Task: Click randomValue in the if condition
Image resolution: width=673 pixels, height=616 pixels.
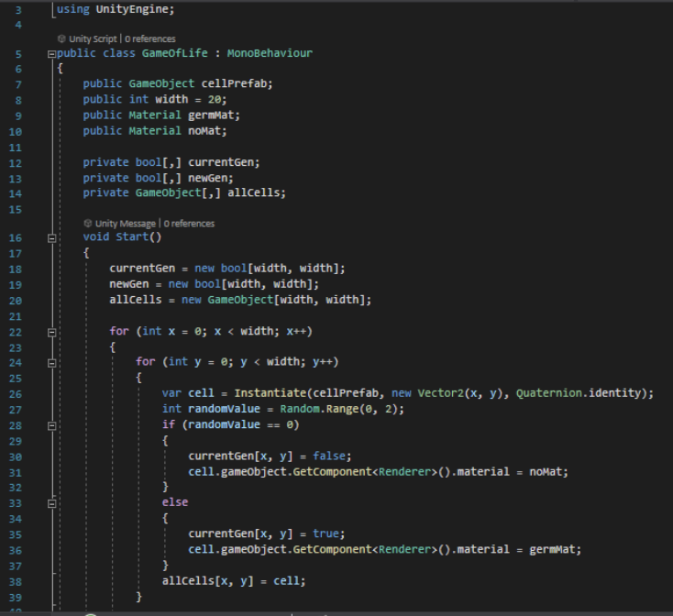Action: [x=224, y=424]
